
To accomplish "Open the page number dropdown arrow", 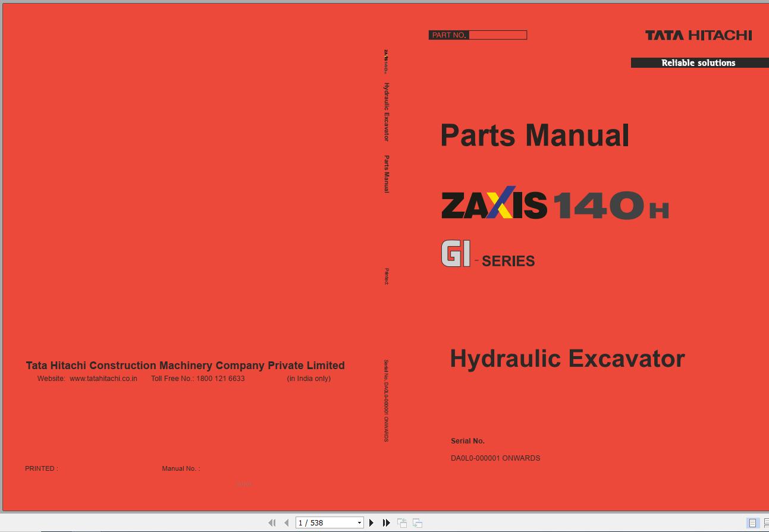I will [x=359, y=523].
